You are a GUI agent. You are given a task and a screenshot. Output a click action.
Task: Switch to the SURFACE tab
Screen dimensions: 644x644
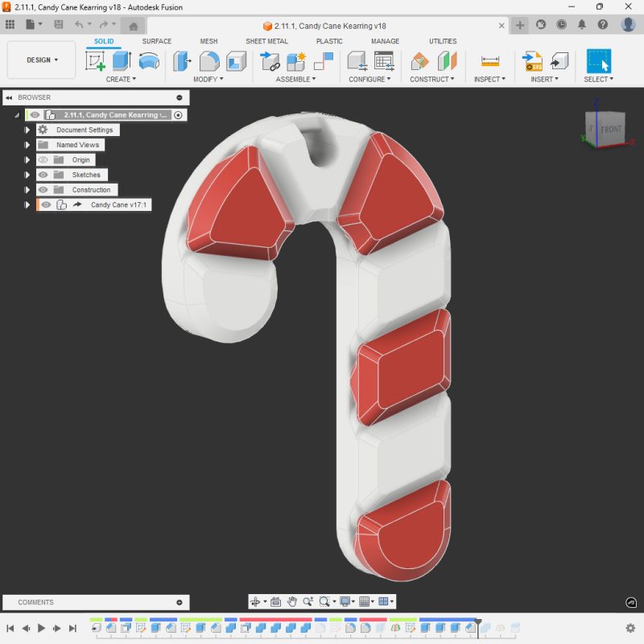[x=156, y=41]
